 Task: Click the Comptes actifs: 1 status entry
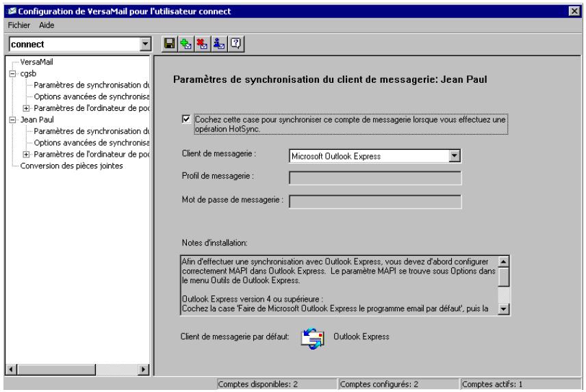pyautogui.click(x=520, y=384)
